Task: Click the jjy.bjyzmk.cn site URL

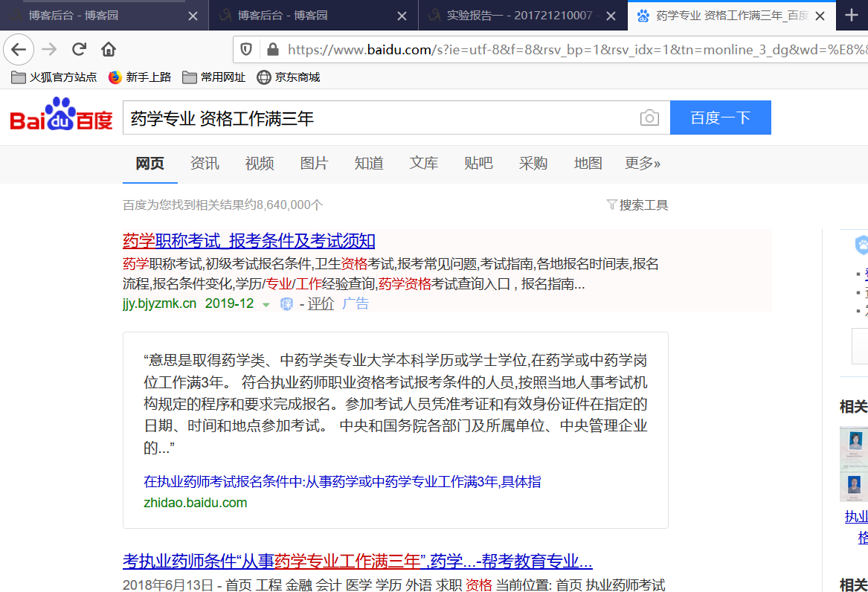Action: coord(159,303)
